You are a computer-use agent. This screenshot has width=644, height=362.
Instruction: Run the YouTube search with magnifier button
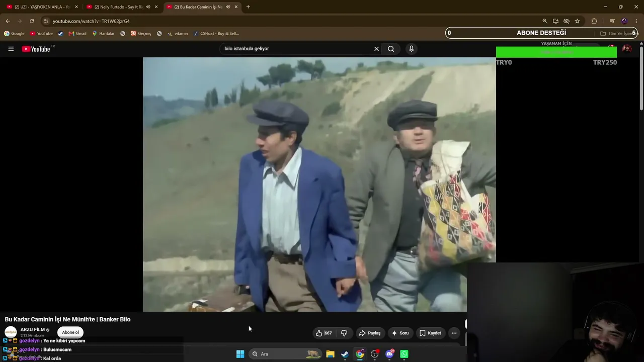(x=391, y=49)
